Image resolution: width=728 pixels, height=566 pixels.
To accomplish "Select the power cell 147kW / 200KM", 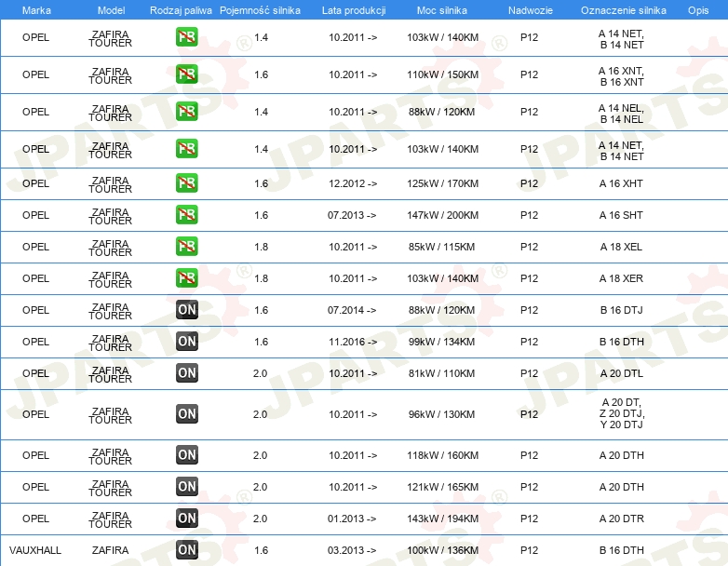I will 442,215.
